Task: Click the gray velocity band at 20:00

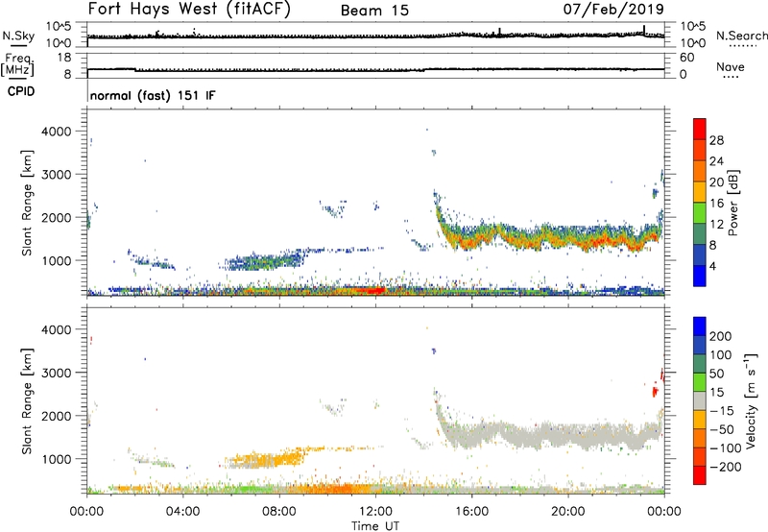Action: coord(568,435)
